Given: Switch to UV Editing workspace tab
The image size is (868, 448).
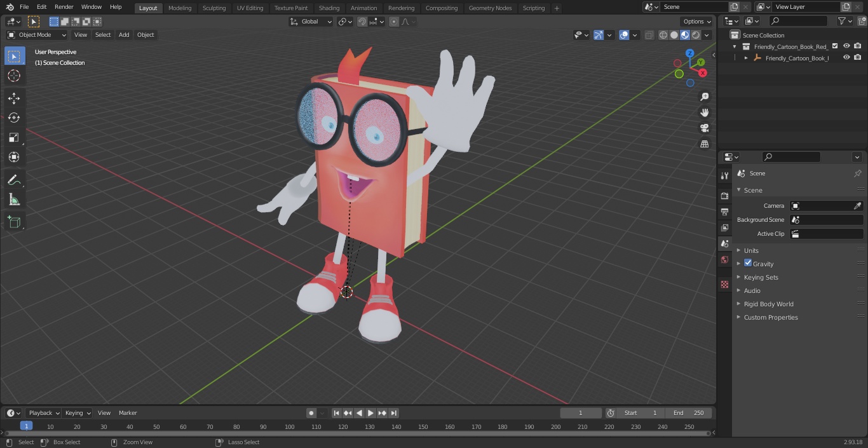Looking at the screenshot, I should pyautogui.click(x=250, y=8).
